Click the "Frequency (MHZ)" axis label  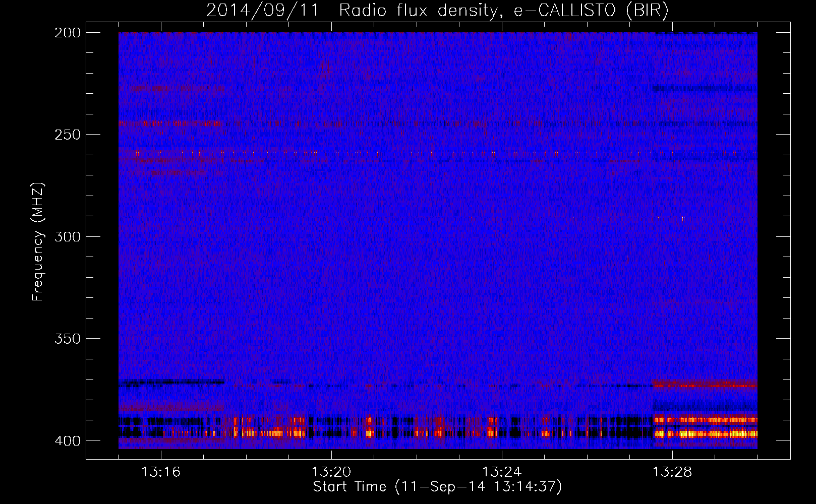(38, 241)
